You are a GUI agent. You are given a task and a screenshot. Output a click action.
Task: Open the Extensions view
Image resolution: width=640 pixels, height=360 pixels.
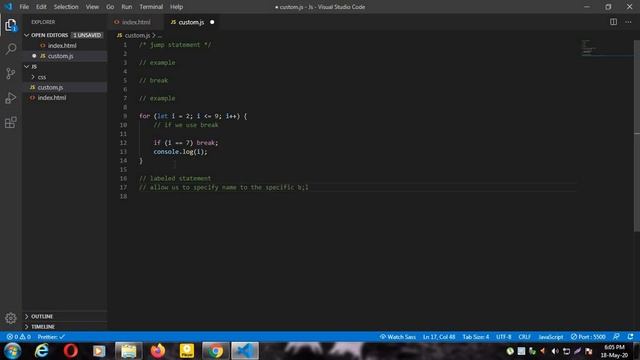click(11, 122)
